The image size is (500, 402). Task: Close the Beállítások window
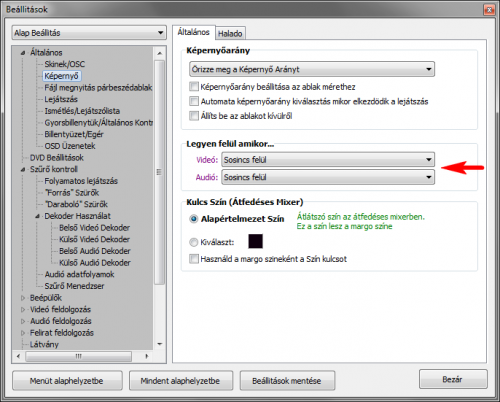coord(489,10)
